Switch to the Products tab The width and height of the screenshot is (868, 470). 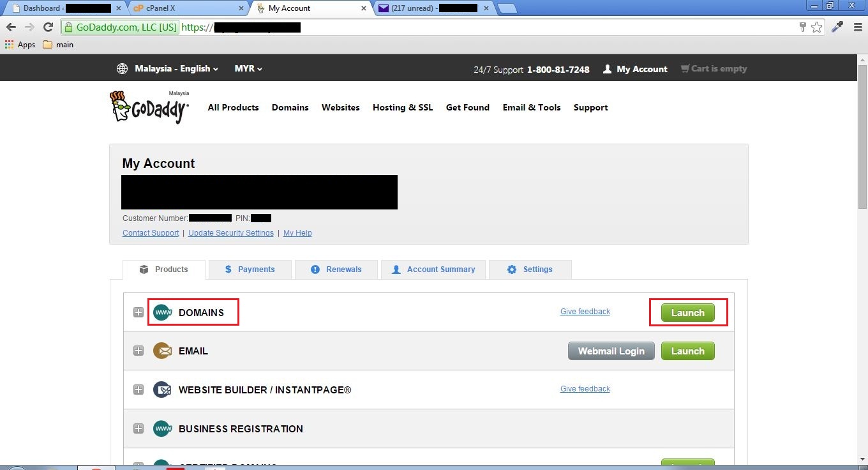click(164, 269)
